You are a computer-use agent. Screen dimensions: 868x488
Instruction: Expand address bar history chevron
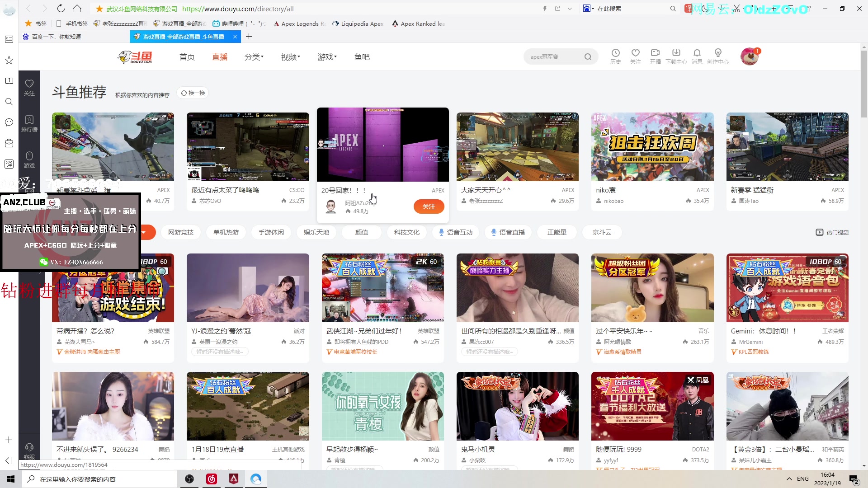click(570, 9)
